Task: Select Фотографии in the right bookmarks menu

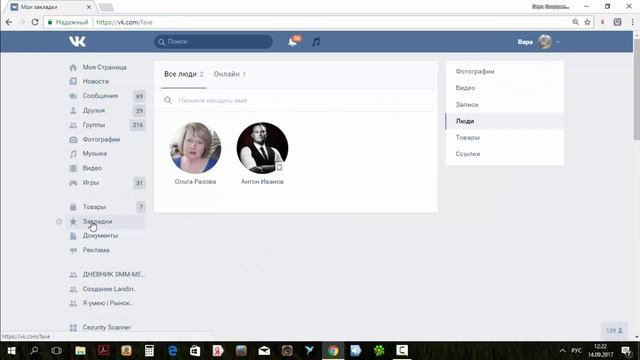Action: [504, 71]
